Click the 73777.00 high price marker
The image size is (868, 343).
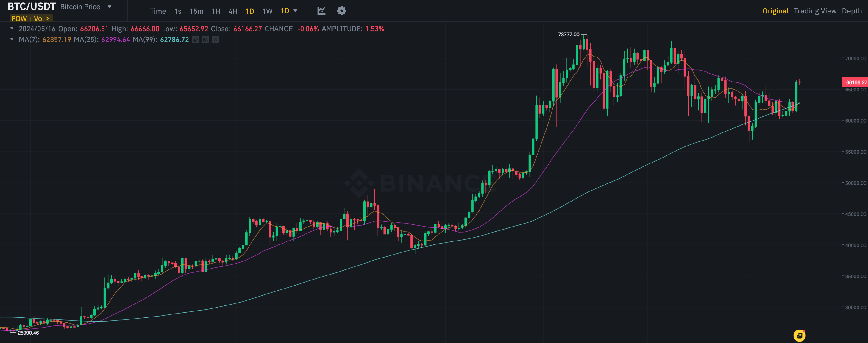point(569,34)
